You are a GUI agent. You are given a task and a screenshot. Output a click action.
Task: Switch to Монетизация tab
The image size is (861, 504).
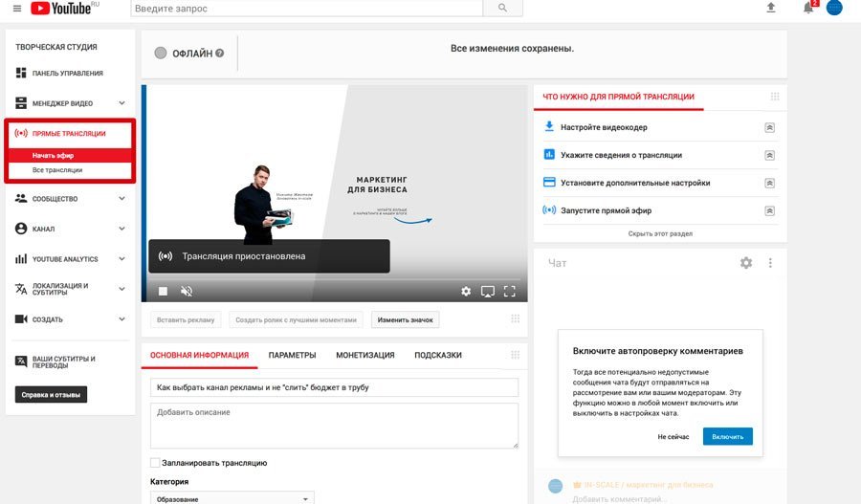tap(365, 355)
